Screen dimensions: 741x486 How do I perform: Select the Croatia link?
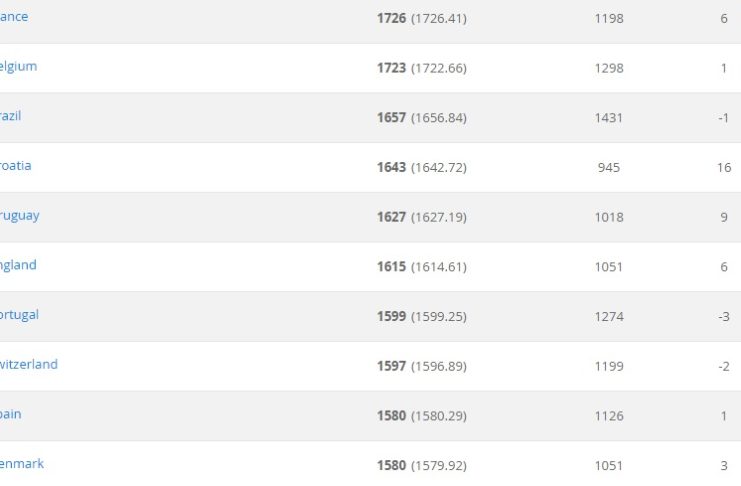click(x=15, y=165)
